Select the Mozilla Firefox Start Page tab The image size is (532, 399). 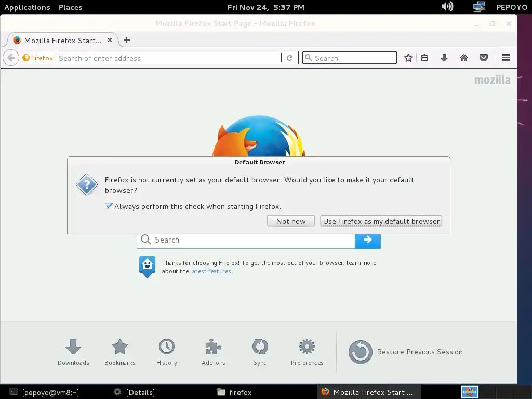[63, 41]
